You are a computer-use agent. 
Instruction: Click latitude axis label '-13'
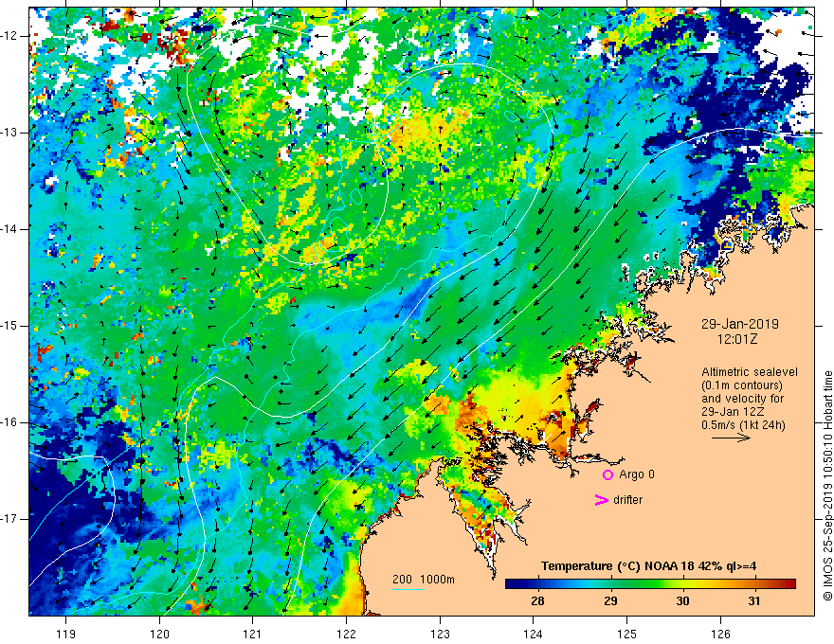tap(9, 133)
